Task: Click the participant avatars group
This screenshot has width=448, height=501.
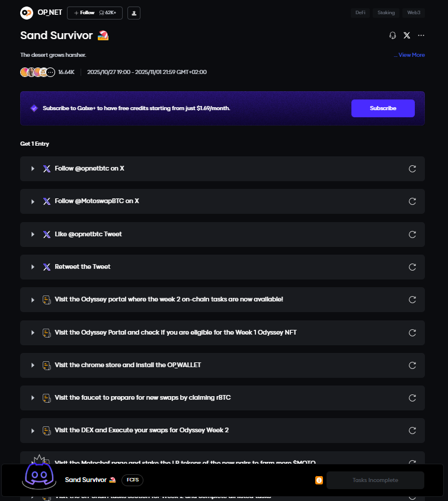Action: [x=37, y=72]
